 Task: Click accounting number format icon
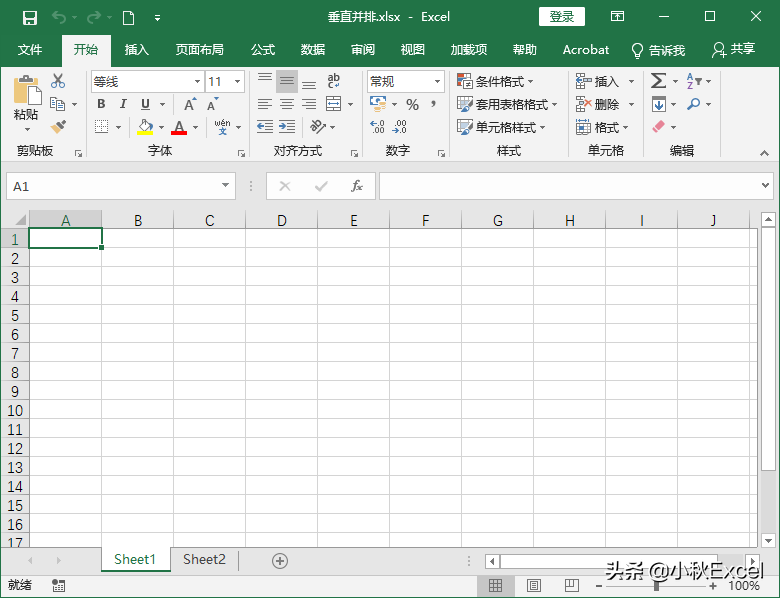pyautogui.click(x=378, y=104)
